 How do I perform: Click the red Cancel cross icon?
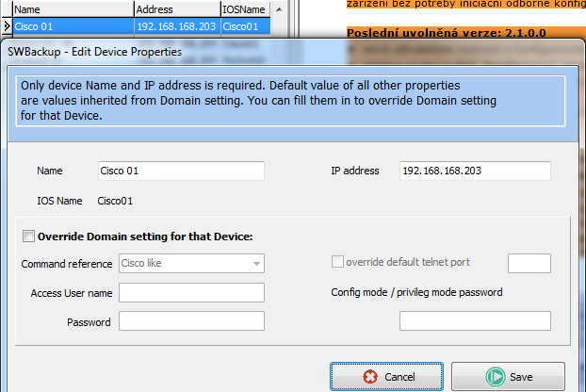370,377
